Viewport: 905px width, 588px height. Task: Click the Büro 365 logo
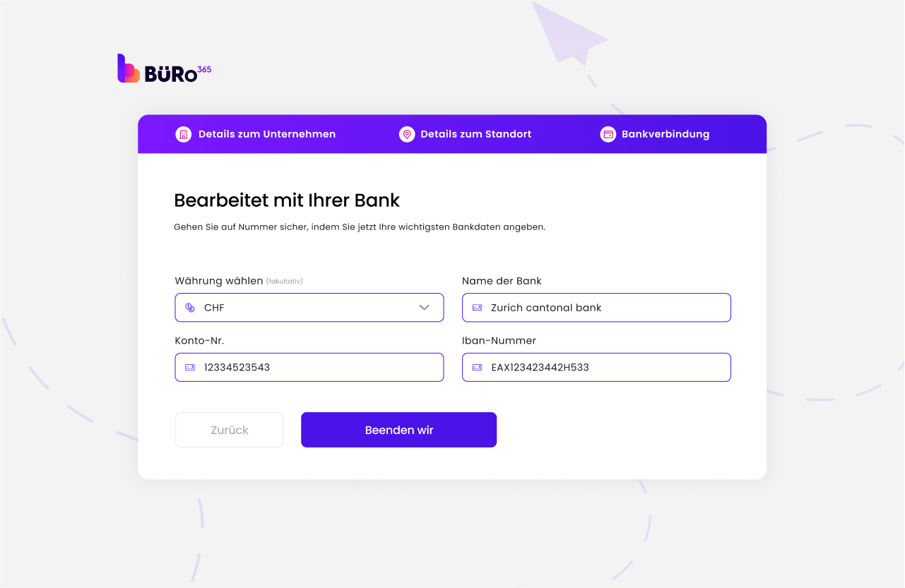(164, 69)
